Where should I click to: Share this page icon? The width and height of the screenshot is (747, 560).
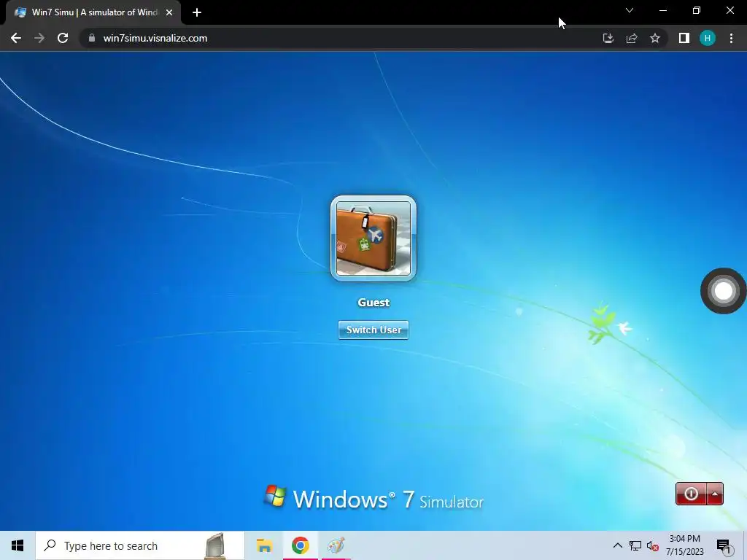point(632,38)
